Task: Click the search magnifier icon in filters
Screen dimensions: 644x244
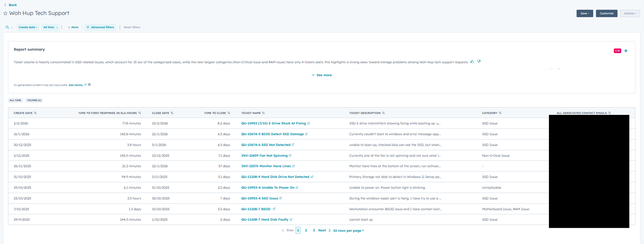Action: pos(7,27)
